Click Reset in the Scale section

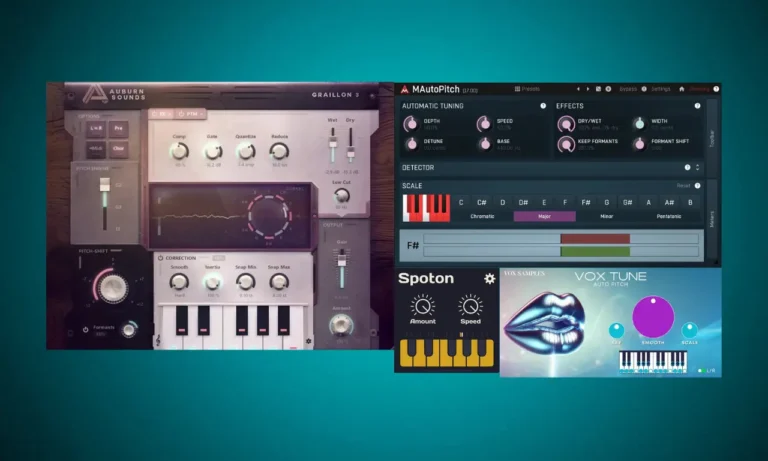[x=683, y=186]
